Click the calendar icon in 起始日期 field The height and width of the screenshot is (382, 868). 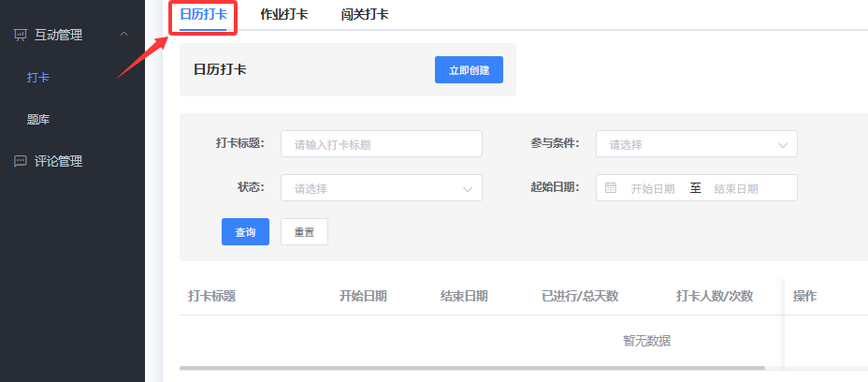[x=611, y=187]
